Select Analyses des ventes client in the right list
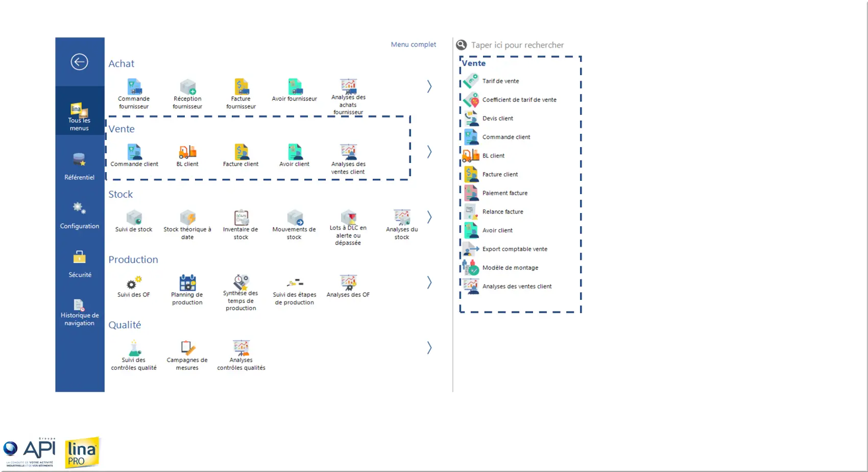The height and width of the screenshot is (472, 868). pos(517,286)
